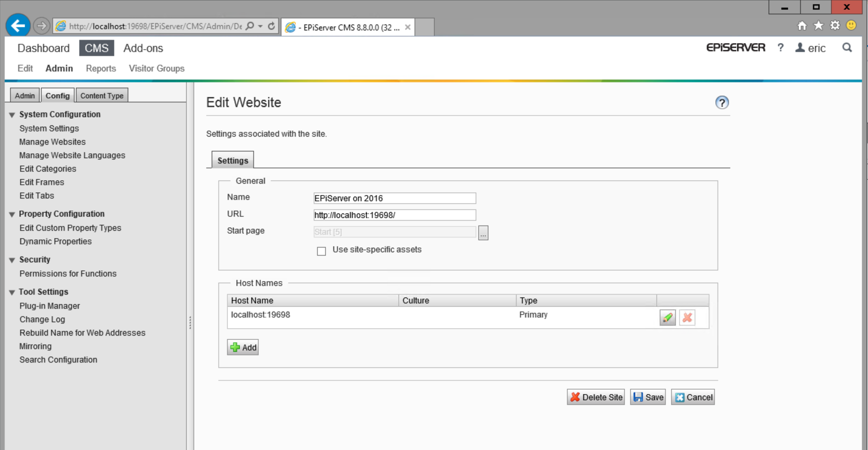Collapse the Tool Settings section

coord(12,292)
